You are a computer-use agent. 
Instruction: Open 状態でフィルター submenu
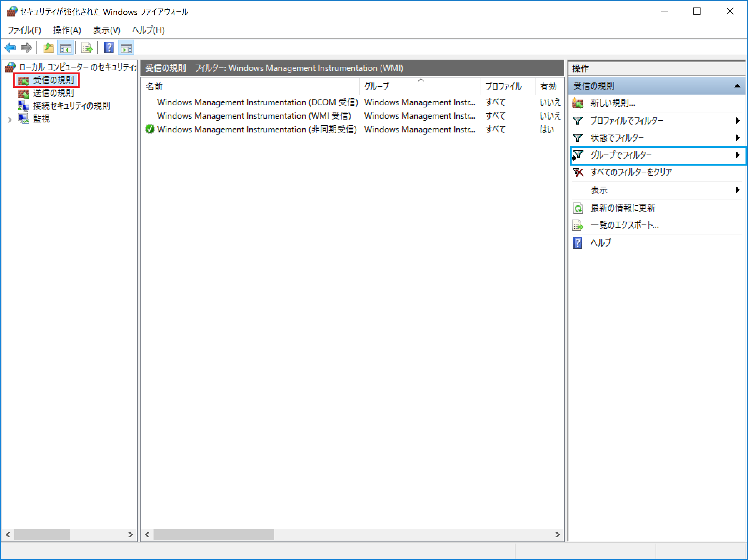pyautogui.click(x=658, y=138)
